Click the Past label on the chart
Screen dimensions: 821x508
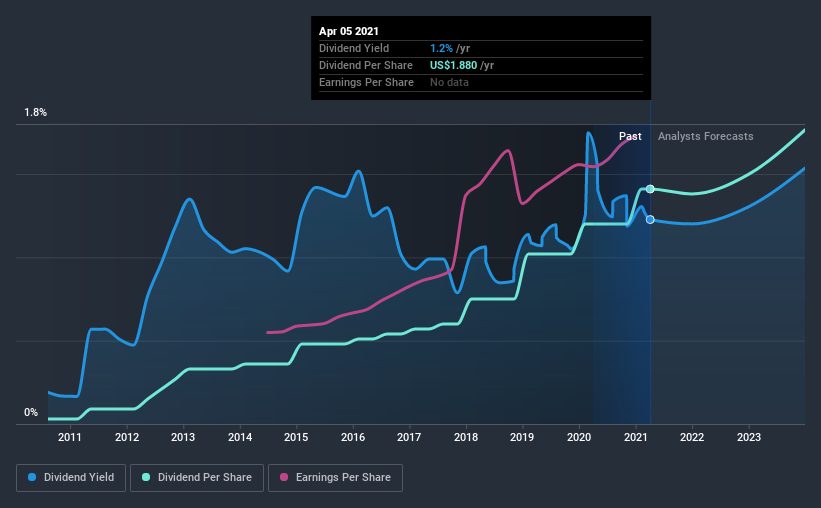[x=630, y=136]
